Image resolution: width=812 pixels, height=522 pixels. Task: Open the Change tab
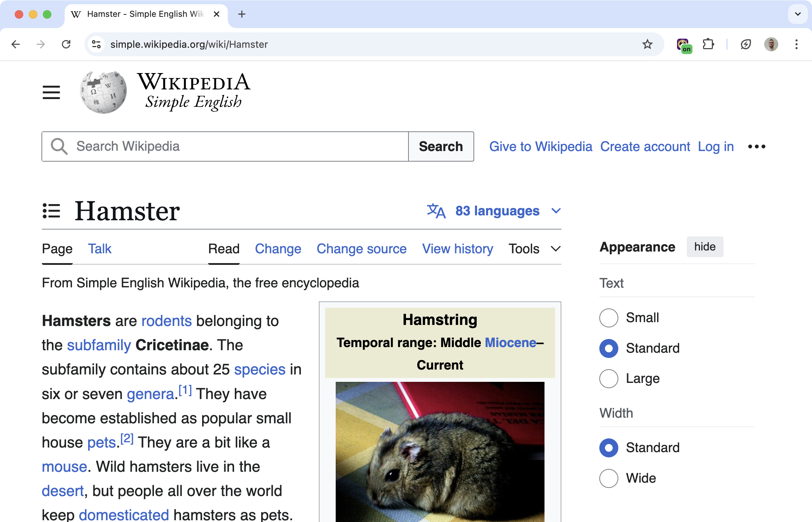tap(278, 249)
